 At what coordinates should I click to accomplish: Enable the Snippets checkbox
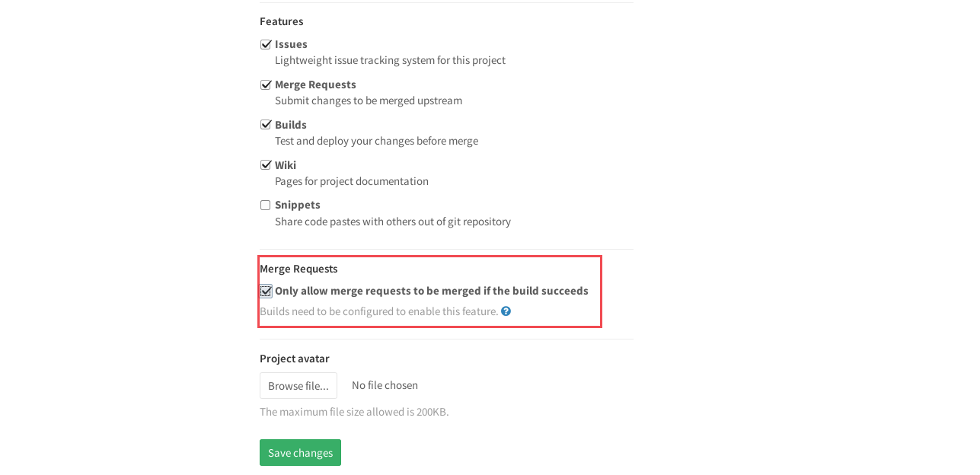coord(265,205)
